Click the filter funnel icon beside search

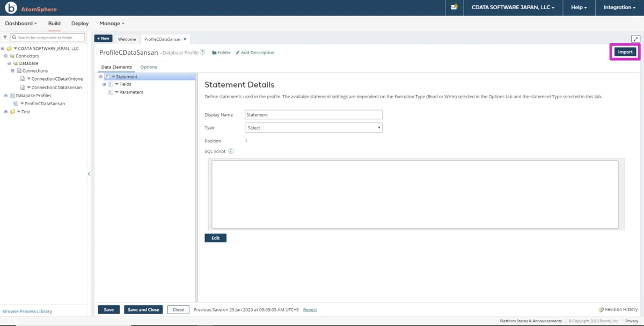pyautogui.click(x=5, y=38)
